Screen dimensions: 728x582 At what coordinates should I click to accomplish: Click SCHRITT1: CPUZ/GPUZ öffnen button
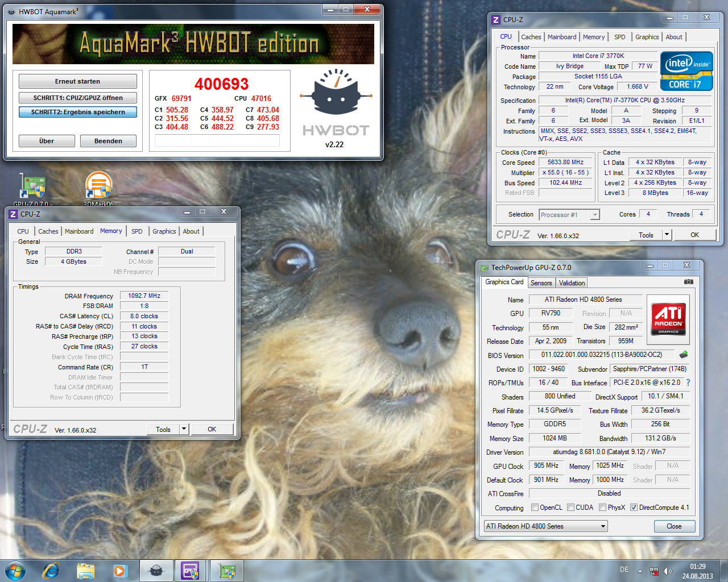[78, 98]
